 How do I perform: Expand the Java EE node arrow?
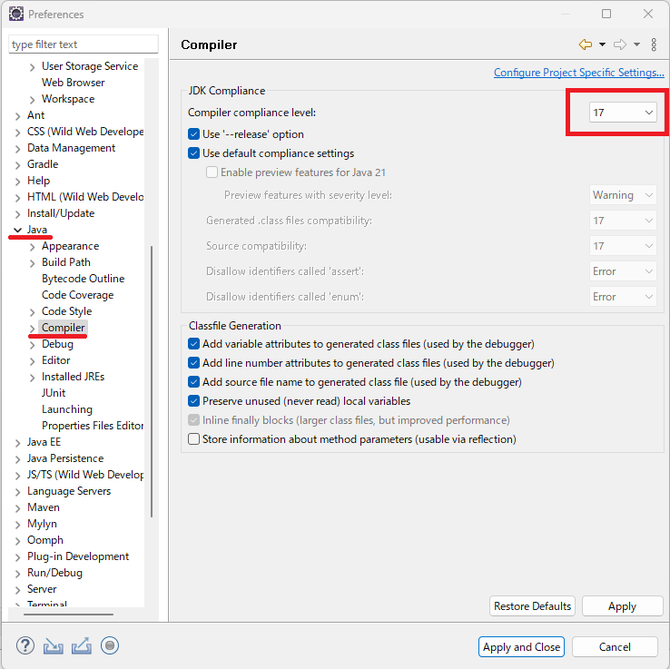[18, 443]
